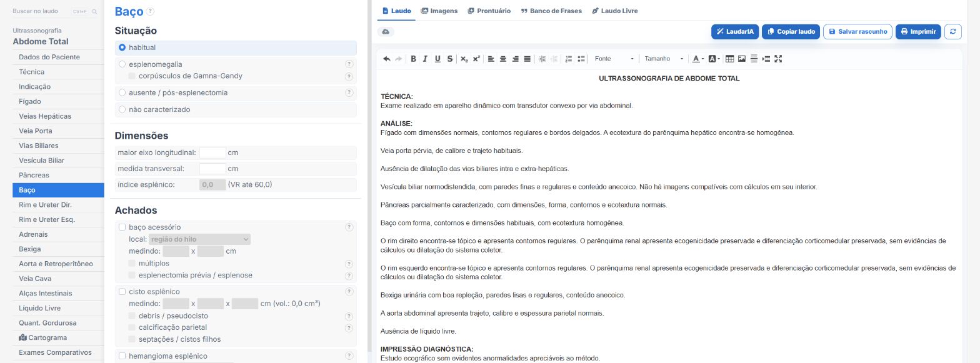Open help for esplenomegalia option

349,64
